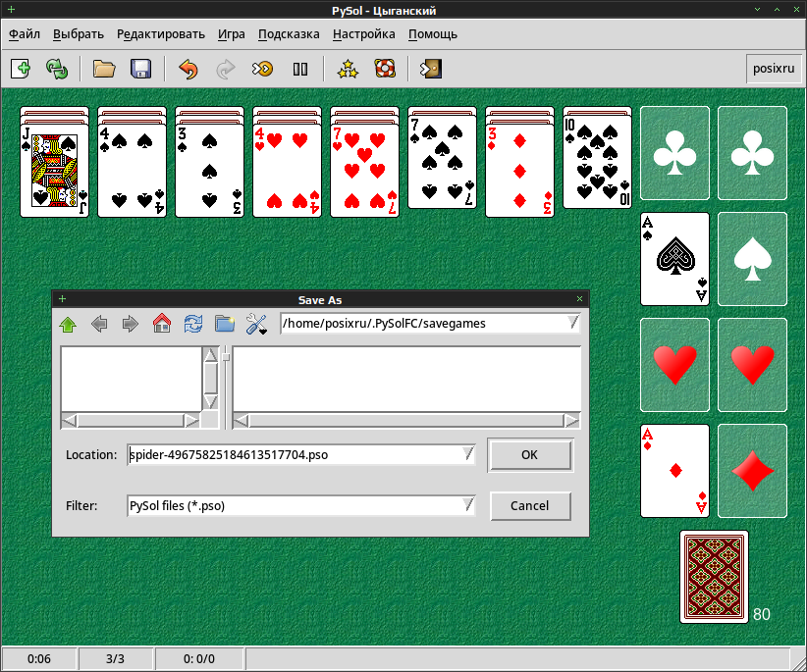
Task: Restart the current game via toolbar icon
Action: coord(57,69)
